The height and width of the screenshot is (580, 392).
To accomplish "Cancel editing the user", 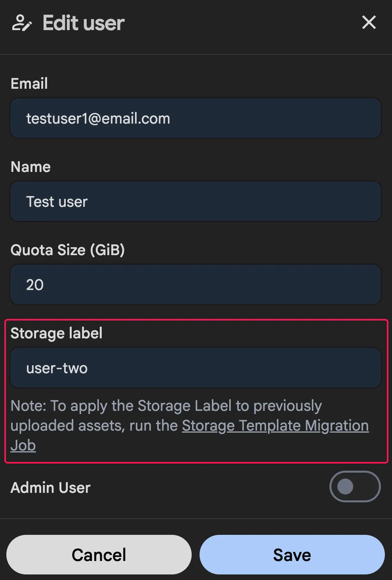I will point(99,555).
